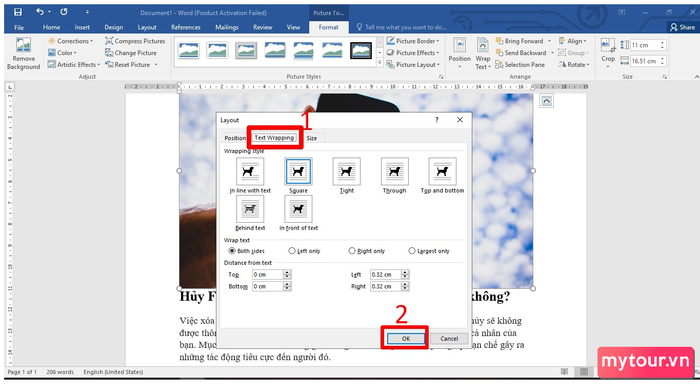Open the Text Wrapping tab
The height and width of the screenshot is (386, 700).
(x=274, y=137)
